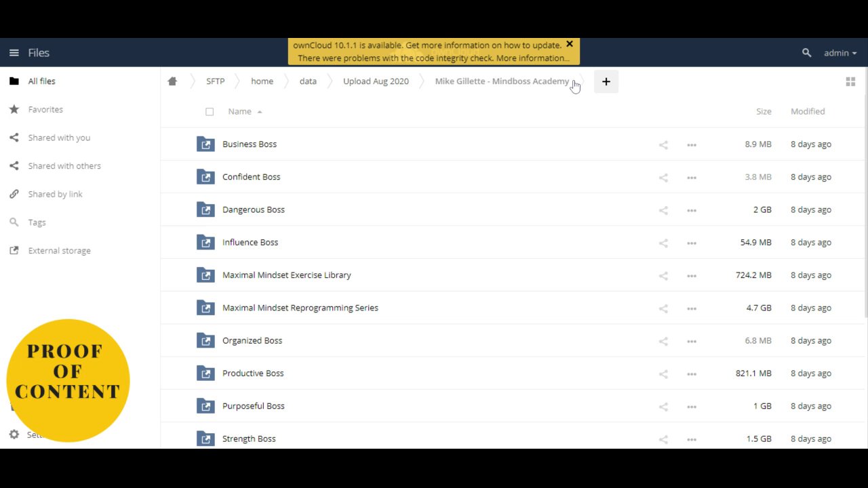The height and width of the screenshot is (488, 868).
Task: Click the search magnifier icon
Action: [x=806, y=53]
